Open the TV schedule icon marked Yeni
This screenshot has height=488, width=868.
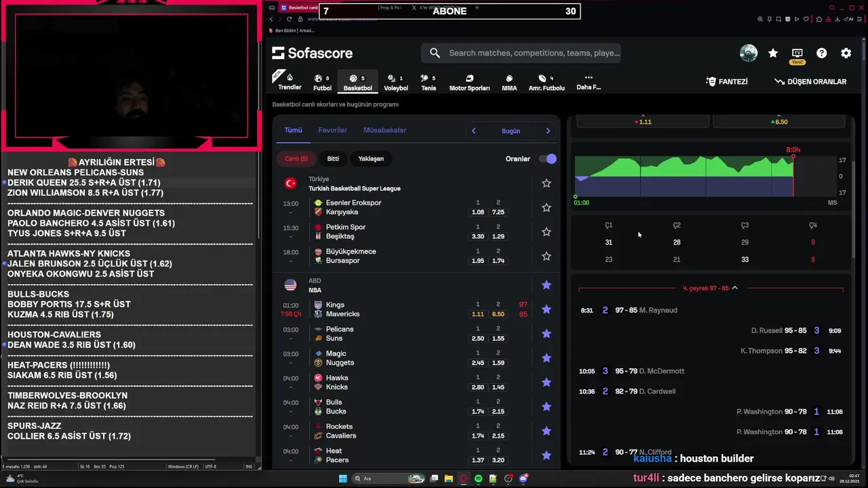tap(797, 53)
